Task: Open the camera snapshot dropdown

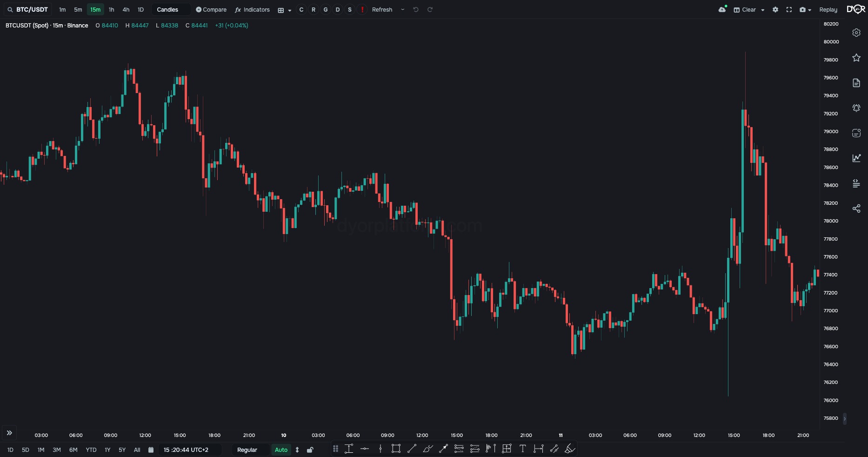Action: click(x=805, y=9)
